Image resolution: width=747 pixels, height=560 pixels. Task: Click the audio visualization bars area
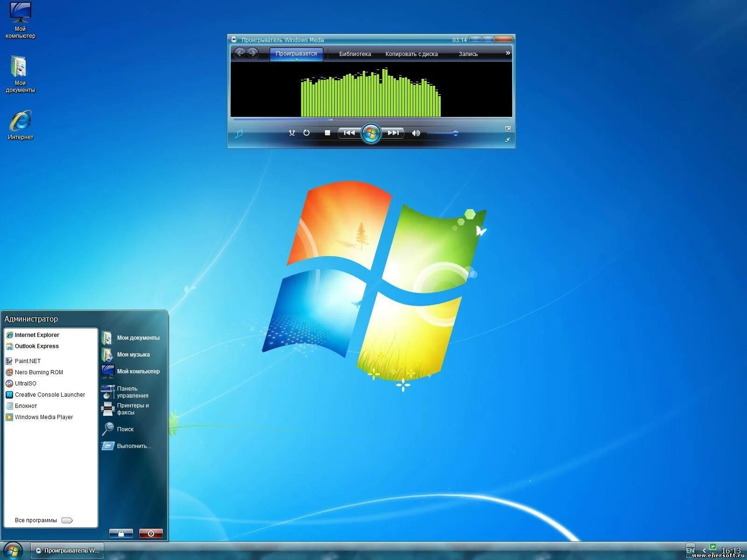tap(371, 93)
